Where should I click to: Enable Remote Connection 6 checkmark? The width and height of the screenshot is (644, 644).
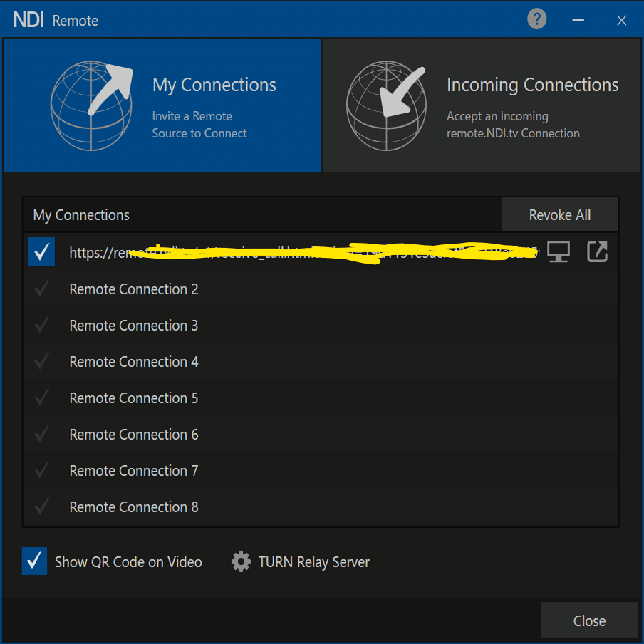[41, 434]
